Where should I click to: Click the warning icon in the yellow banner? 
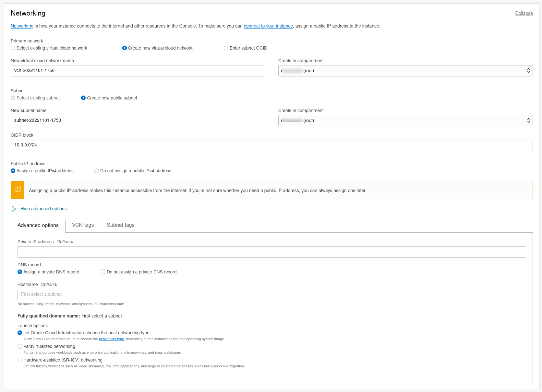coord(18,189)
